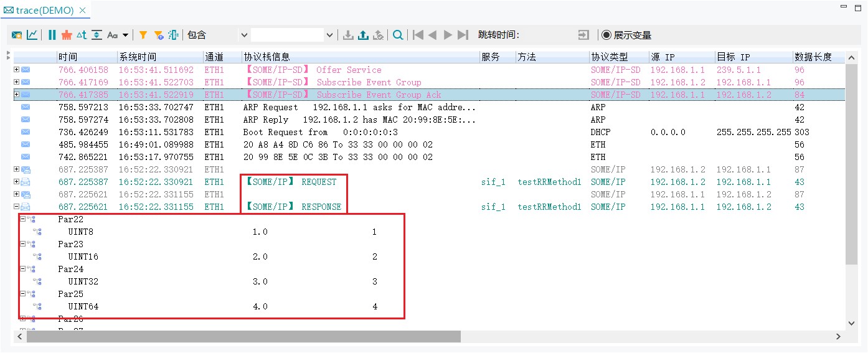Click the UINT8 tree item

point(81,232)
